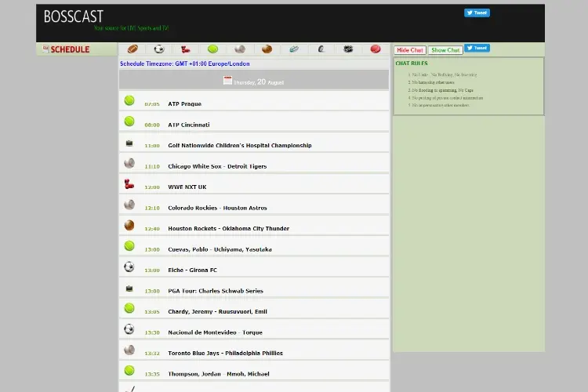Click the 12:40 time of the Rockets game
The width and height of the screenshot is (588, 392).
click(x=152, y=229)
